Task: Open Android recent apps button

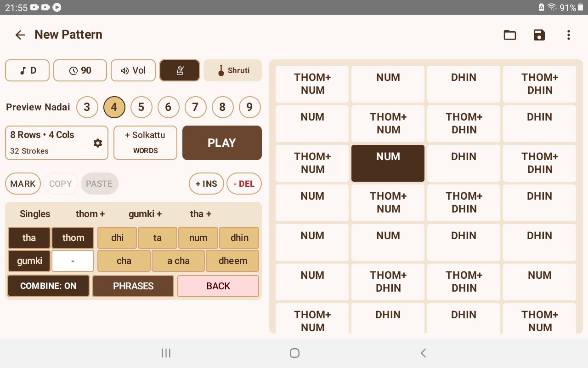Action: pyautogui.click(x=166, y=353)
